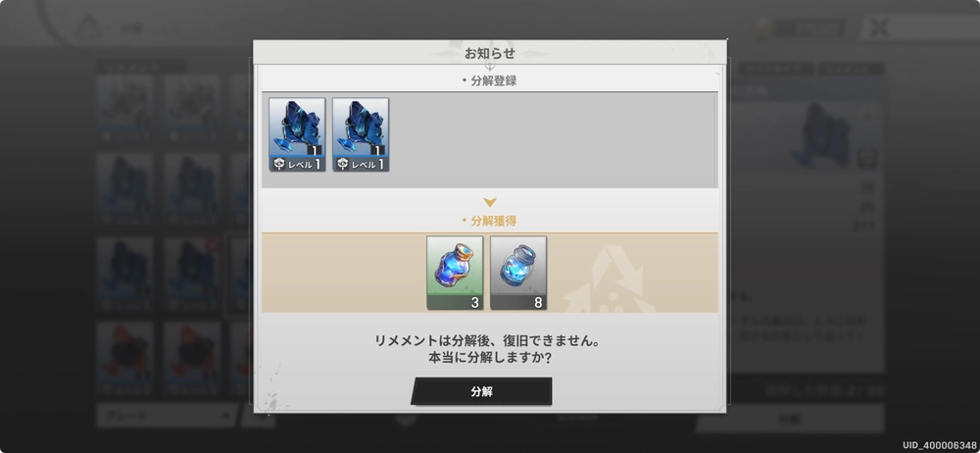Select second Rement in 分解登録 list
The image size is (980, 453).
[361, 134]
